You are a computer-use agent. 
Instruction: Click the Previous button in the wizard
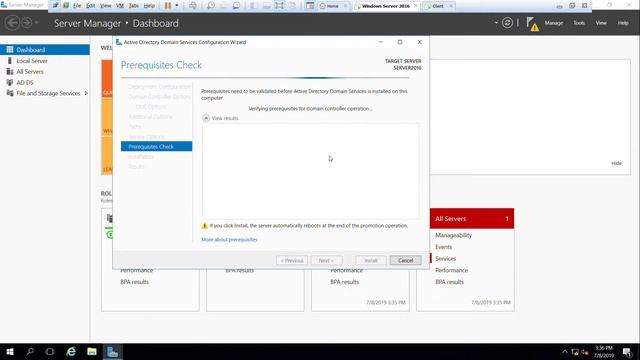pyautogui.click(x=292, y=260)
